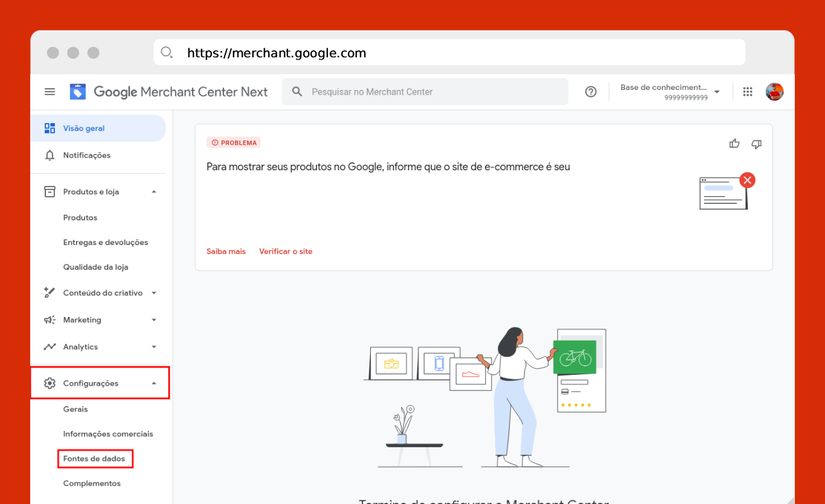This screenshot has height=504, width=825.
Task: Select Visão geral in sidebar
Action: point(84,129)
